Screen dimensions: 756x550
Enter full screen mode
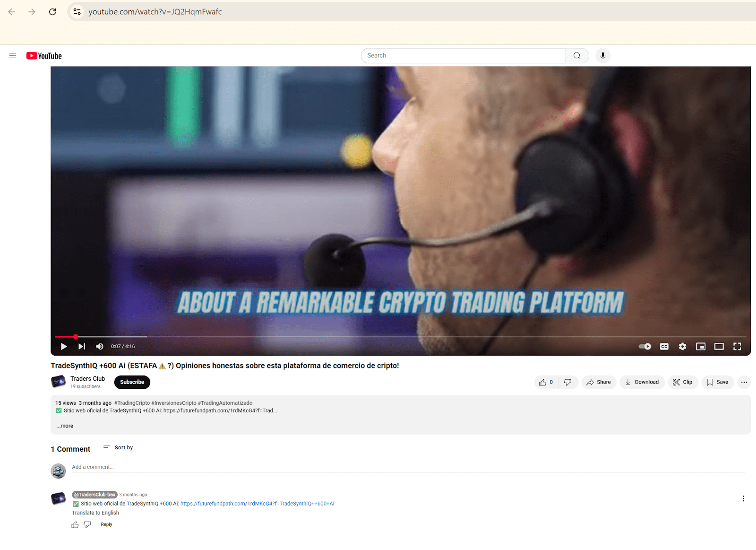pos(737,347)
